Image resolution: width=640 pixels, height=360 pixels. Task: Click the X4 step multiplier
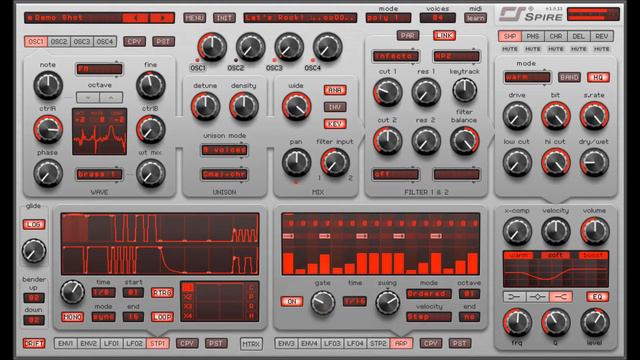pyautogui.click(x=188, y=316)
